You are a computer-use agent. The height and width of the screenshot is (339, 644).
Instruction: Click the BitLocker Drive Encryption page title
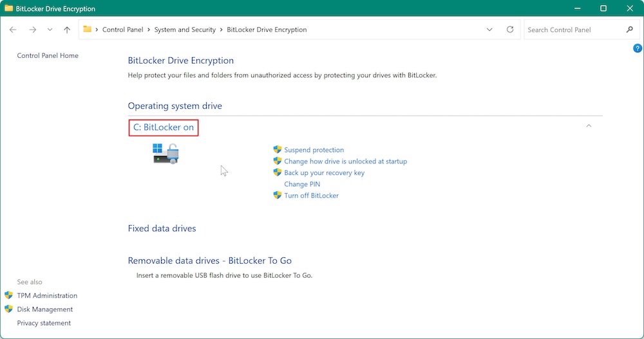pos(181,60)
